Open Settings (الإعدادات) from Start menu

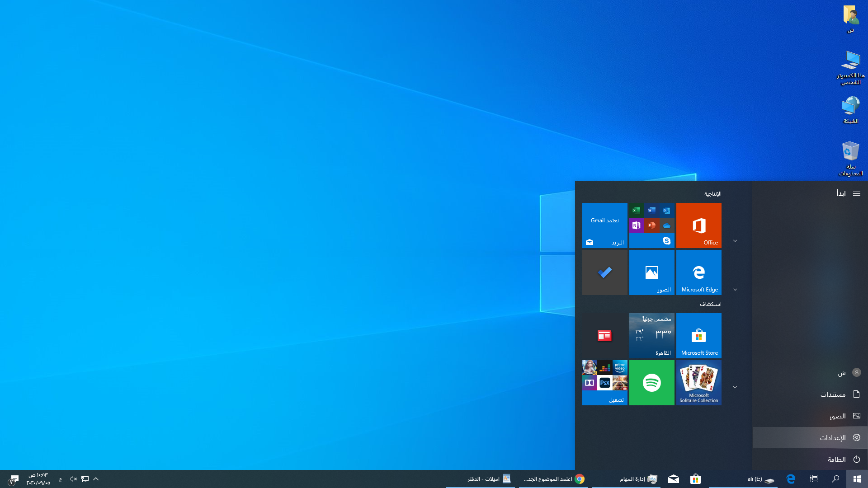(x=810, y=437)
